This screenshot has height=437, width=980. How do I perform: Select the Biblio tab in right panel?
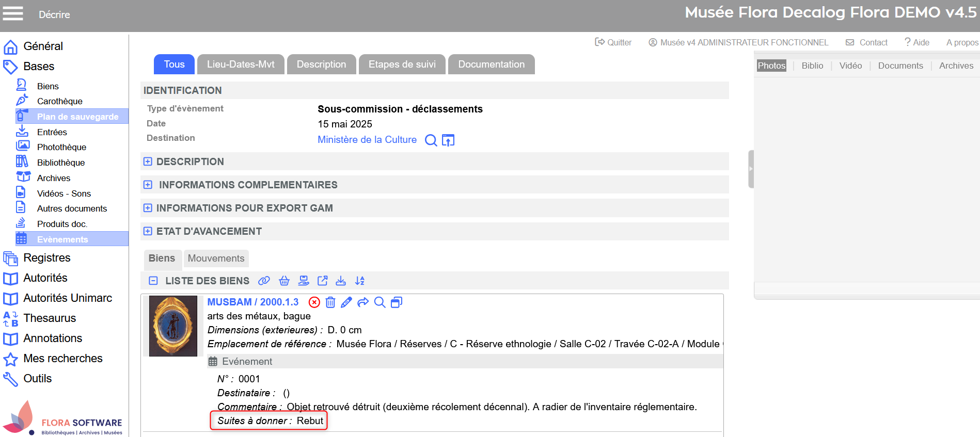point(812,66)
